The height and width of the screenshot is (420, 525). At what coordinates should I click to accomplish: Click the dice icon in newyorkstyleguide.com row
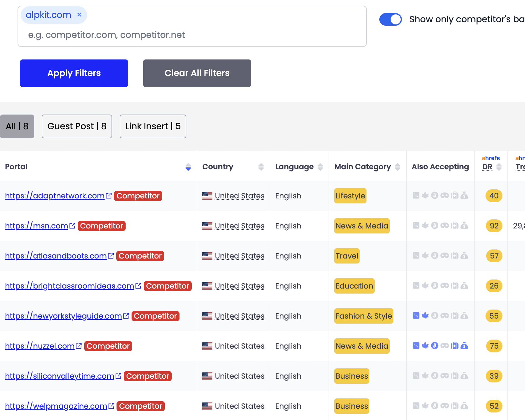point(416,316)
